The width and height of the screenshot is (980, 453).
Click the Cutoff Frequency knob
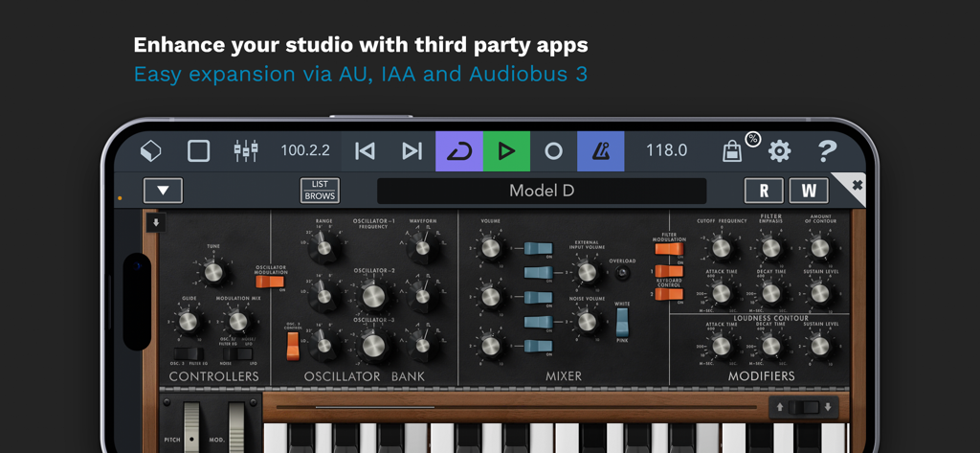pos(721,249)
